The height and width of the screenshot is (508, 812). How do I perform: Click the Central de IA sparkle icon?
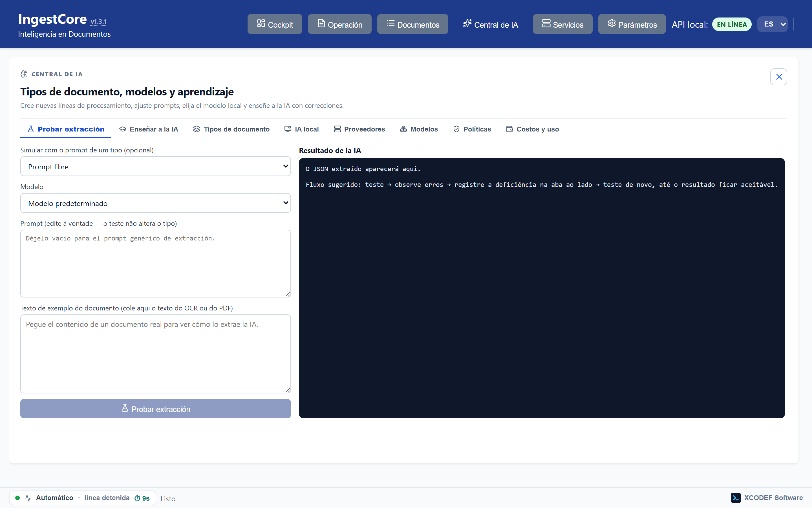[467, 23]
